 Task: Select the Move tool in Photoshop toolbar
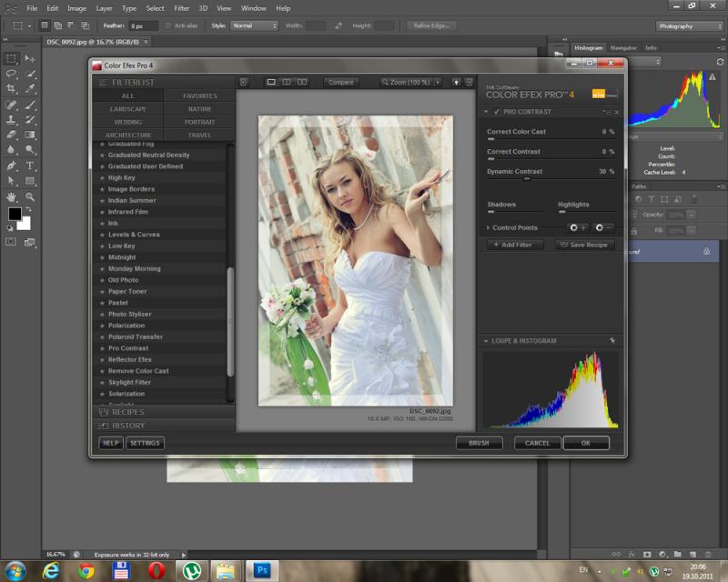coord(30,58)
